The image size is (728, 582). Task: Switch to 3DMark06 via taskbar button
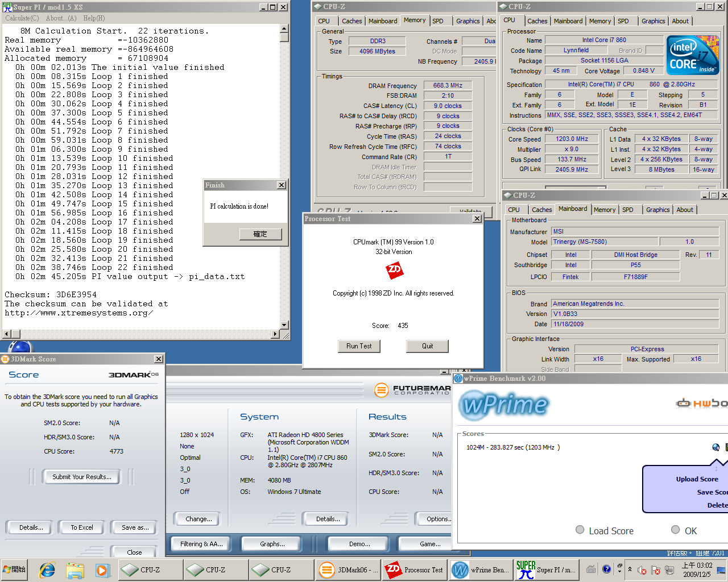[x=346, y=569]
